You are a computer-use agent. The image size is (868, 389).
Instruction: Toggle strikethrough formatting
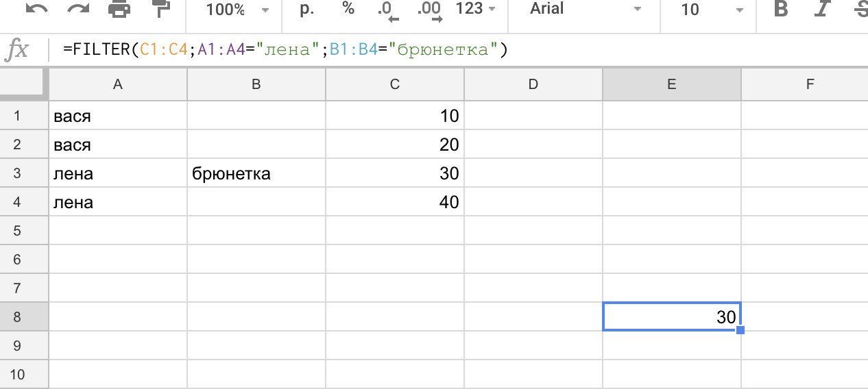(x=860, y=9)
